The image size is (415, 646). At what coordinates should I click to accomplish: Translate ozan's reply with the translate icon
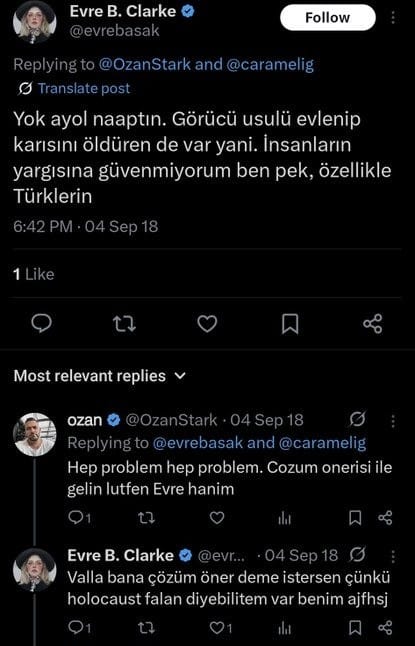(357, 420)
